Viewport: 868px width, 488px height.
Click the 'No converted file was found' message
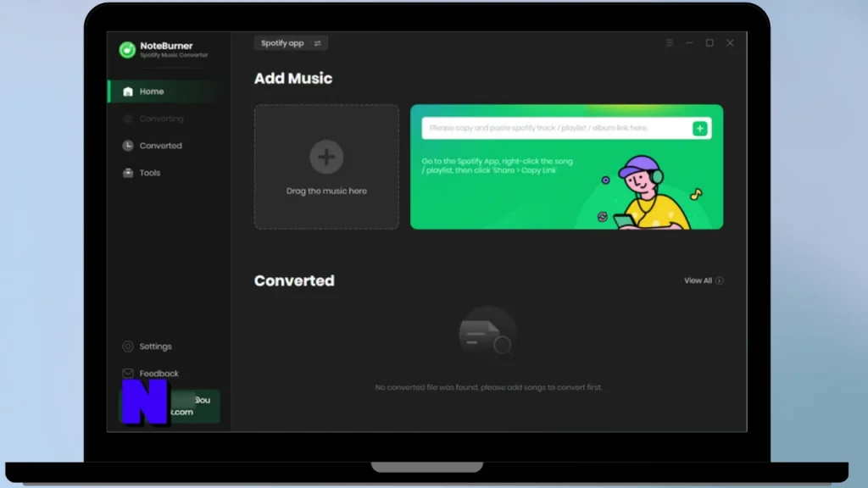[488, 387]
